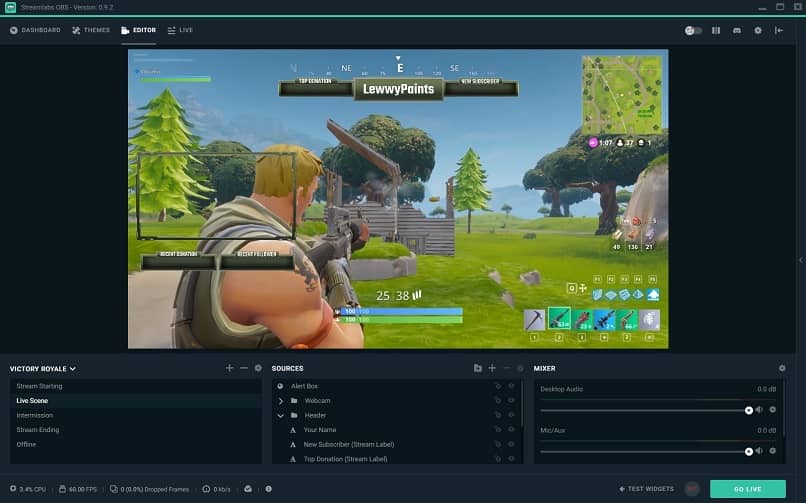Viewport: 806px width, 503px height.
Task: Adjust the Mic/Aux volume slider
Action: point(645,451)
